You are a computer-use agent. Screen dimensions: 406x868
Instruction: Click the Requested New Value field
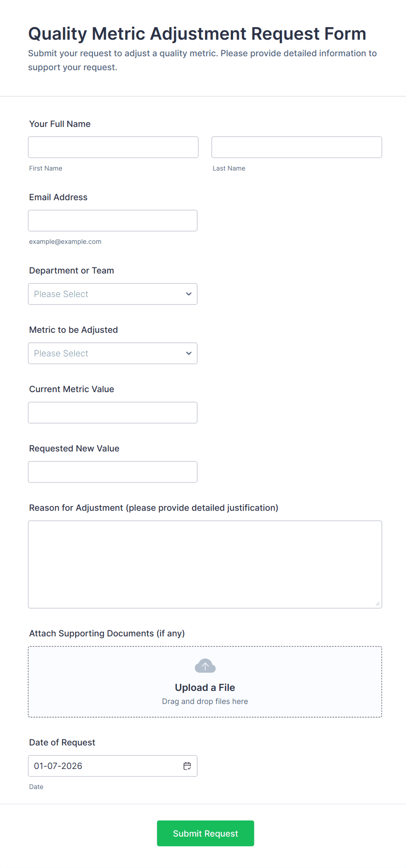point(112,472)
